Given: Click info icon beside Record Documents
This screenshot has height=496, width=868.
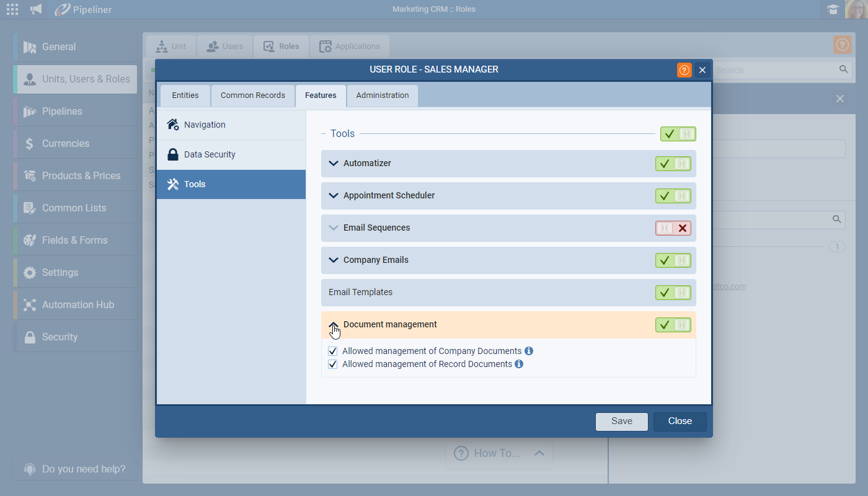Looking at the screenshot, I should click(519, 364).
